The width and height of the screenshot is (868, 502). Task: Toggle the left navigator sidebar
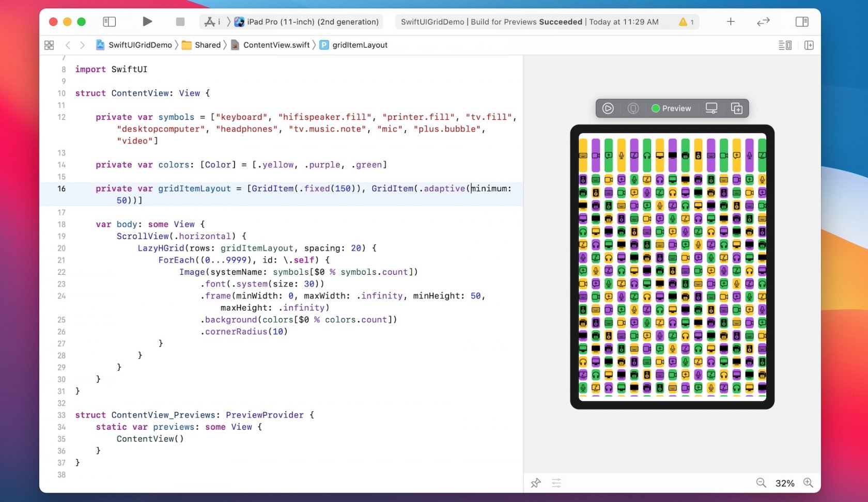[x=109, y=22]
